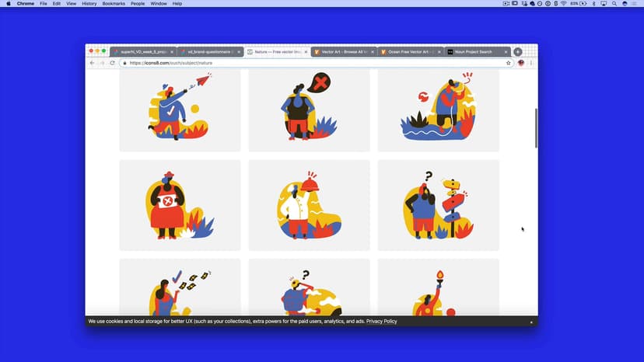Click the icons8.com URL address bar

(x=311, y=63)
